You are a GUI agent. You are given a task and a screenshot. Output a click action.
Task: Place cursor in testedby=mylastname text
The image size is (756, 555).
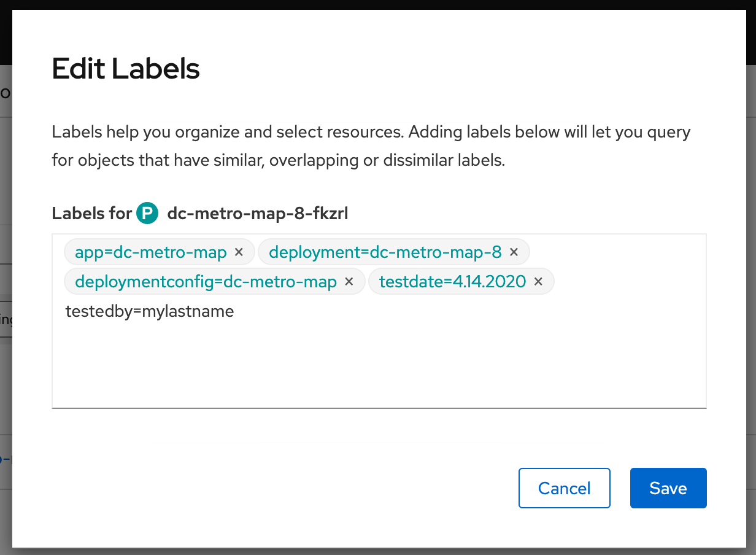tap(150, 311)
